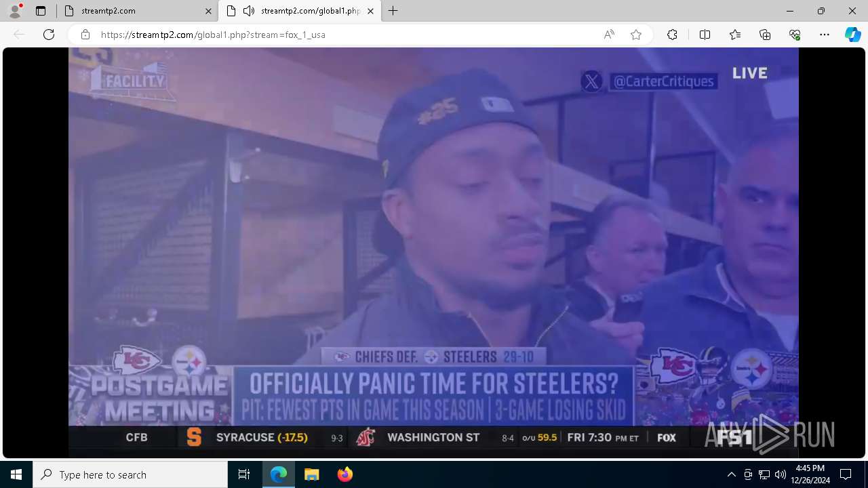Viewport: 868px width, 488px height.
Task: Show hidden system tray icons
Action: [731, 474]
